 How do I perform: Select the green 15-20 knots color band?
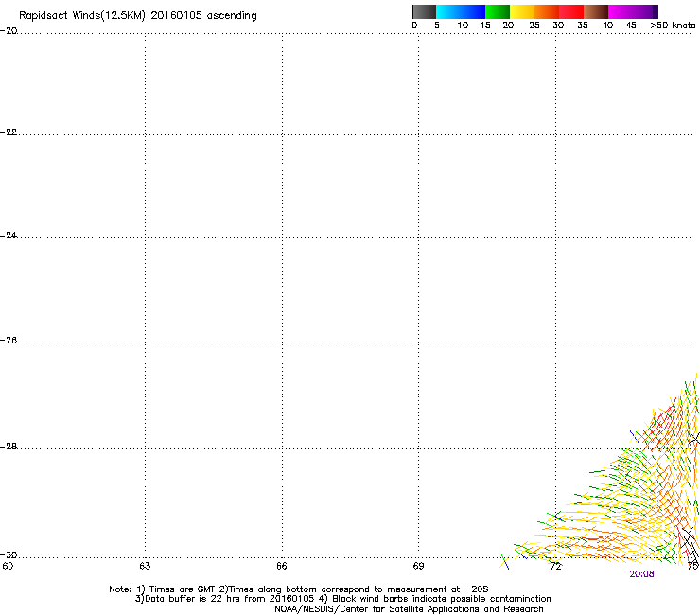click(498, 11)
